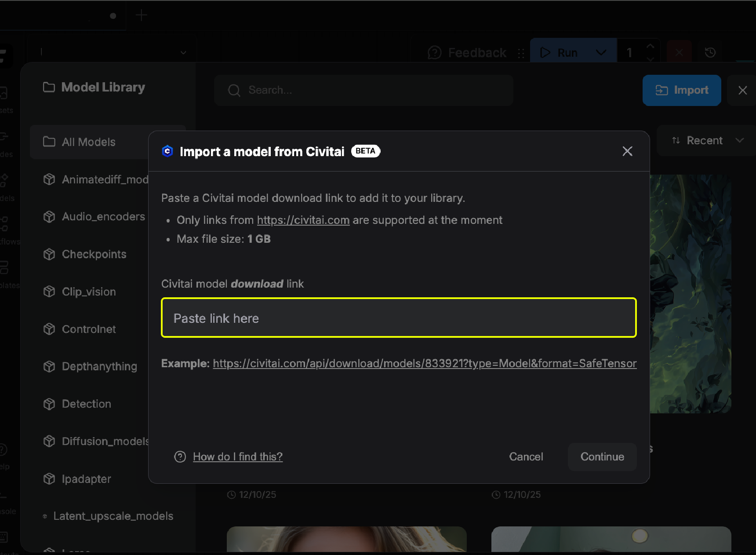Image resolution: width=756 pixels, height=555 pixels.
Task: Click the Paste link here input field
Action: point(399,318)
